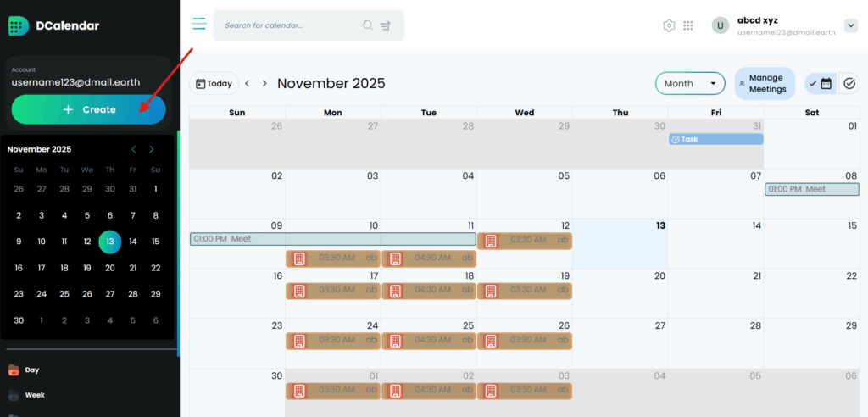The height and width of the screenshot is (417, 868).
Task: Go to previous month in main calendar
Action: coord(247,84)
